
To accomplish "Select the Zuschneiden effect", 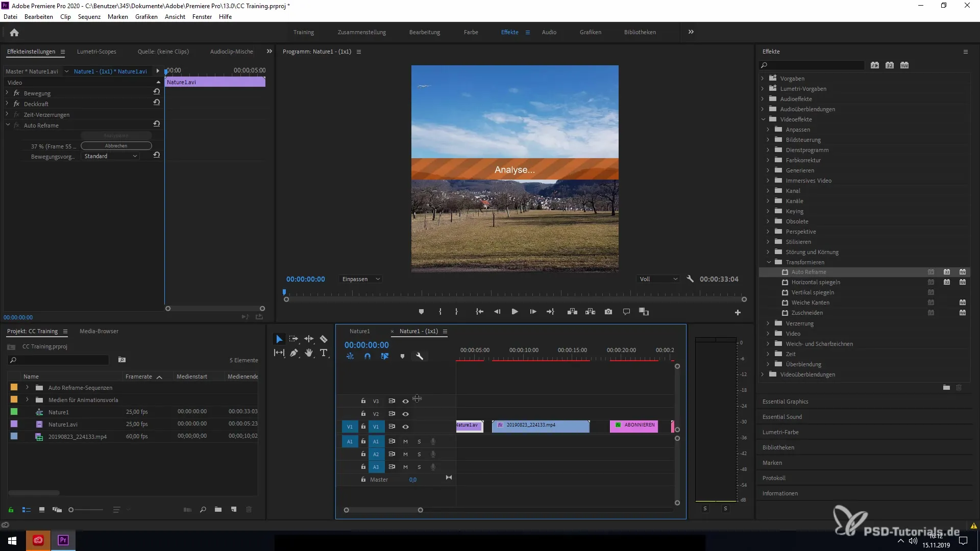I will pyautogui.click(x=807, y=313).
